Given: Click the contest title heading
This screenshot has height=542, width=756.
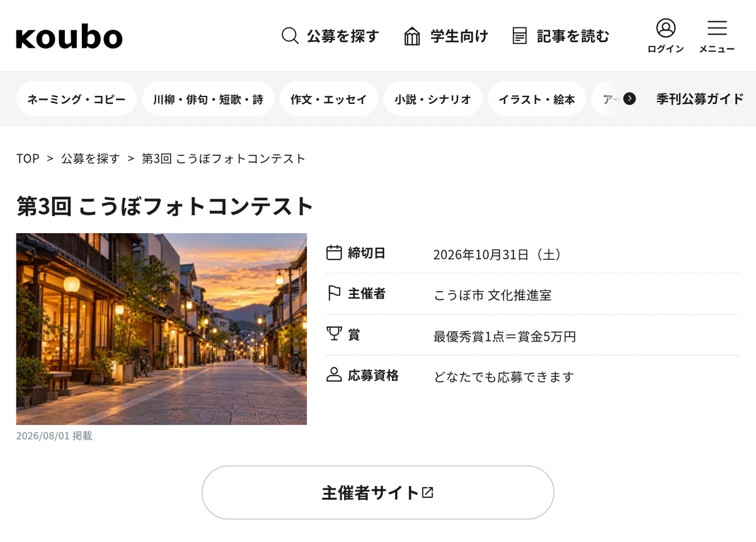Looking at the screenshot, I should click(165, 206).
